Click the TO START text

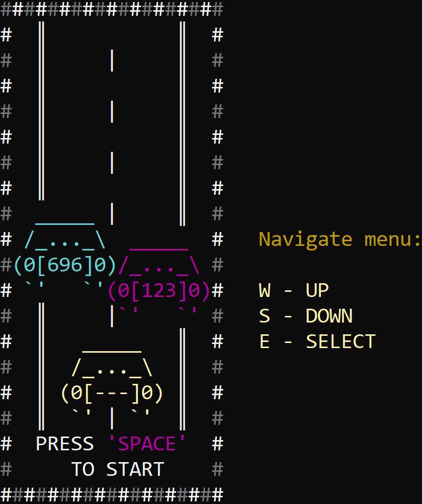coord(118,469)
